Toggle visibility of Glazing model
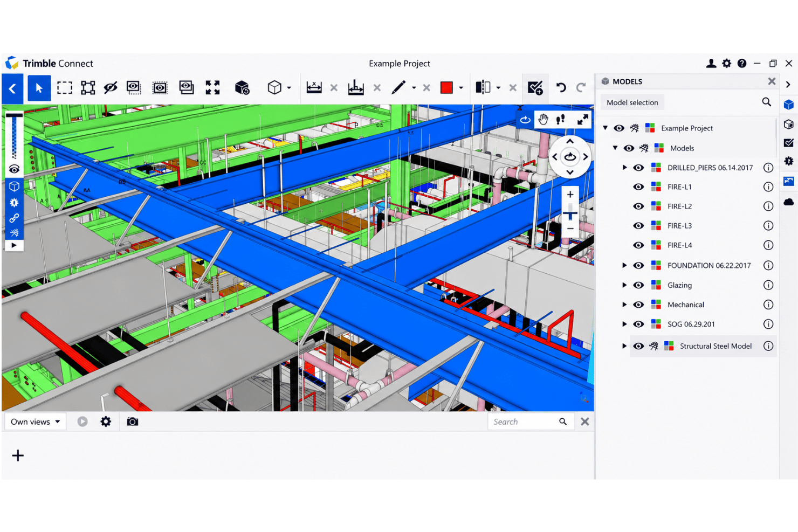 point(638,285)
